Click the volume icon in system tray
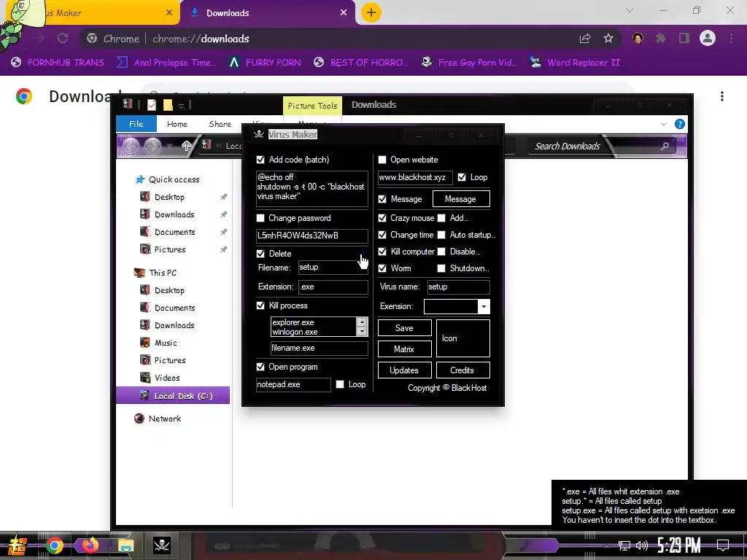This screenshot has height=560, width=747. [642, 545]
